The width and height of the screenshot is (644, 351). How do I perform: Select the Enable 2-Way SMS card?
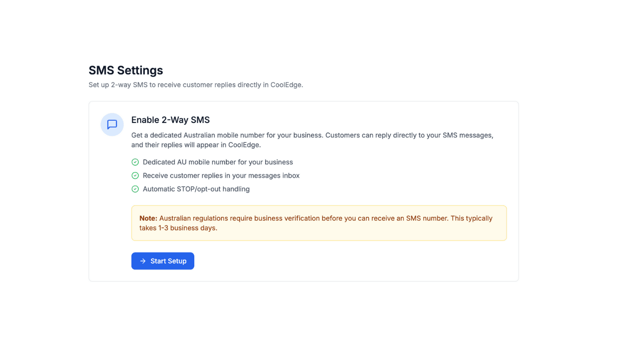tap(304, 191)
